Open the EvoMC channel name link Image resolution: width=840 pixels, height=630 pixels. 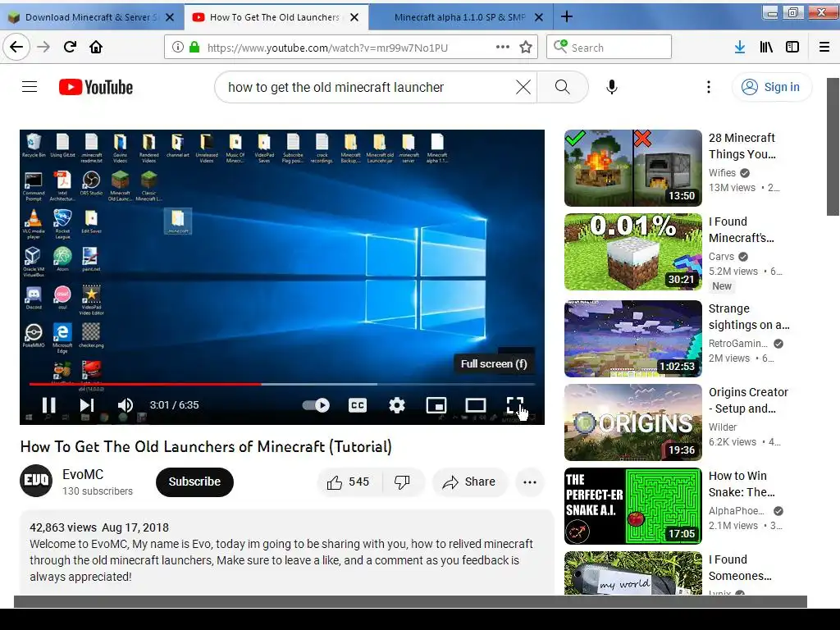(83, 474)
